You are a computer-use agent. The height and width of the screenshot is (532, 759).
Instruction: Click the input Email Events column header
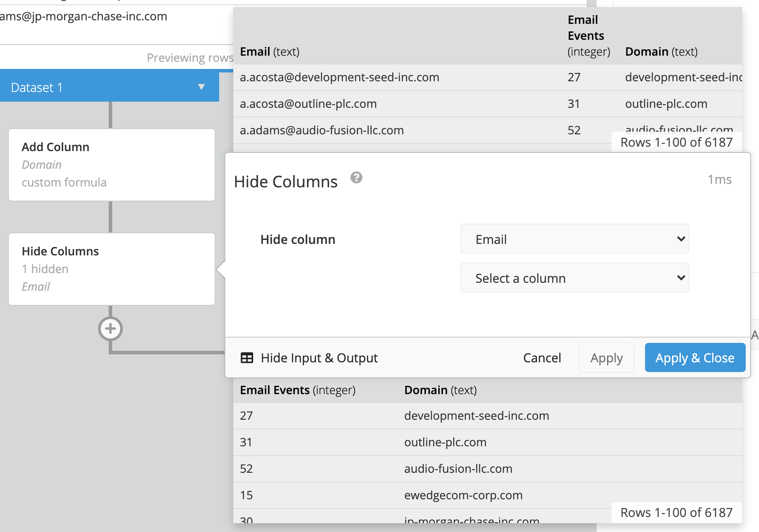589,36
